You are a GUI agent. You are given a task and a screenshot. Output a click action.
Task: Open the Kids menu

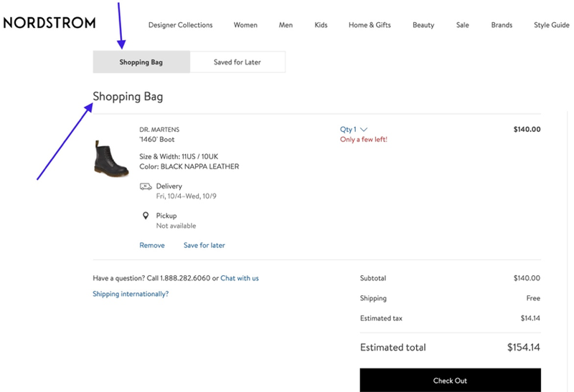(x=321, y=25)
